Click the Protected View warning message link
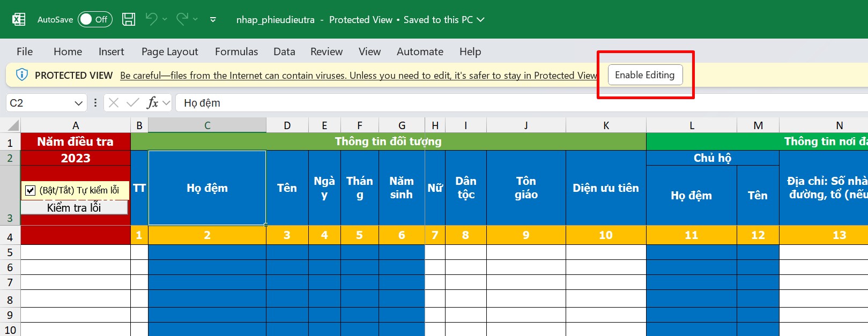Viewport: 868px width, 336px height. 358,76
